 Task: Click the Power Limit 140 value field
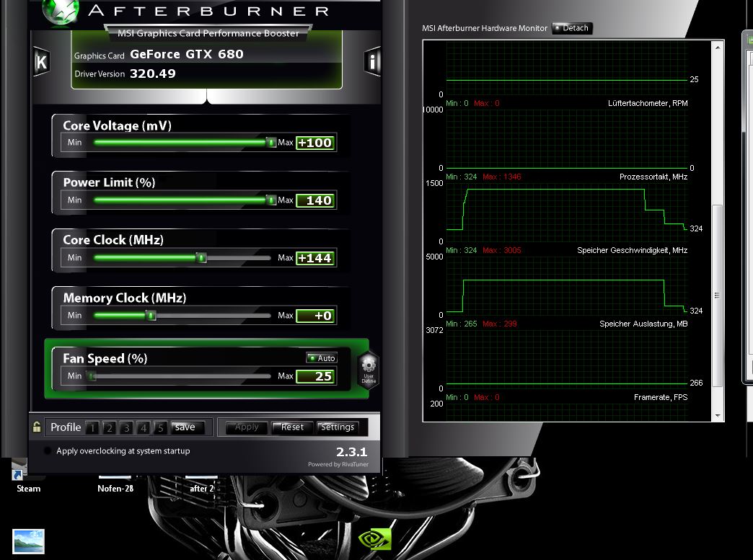tap(315, 200)
